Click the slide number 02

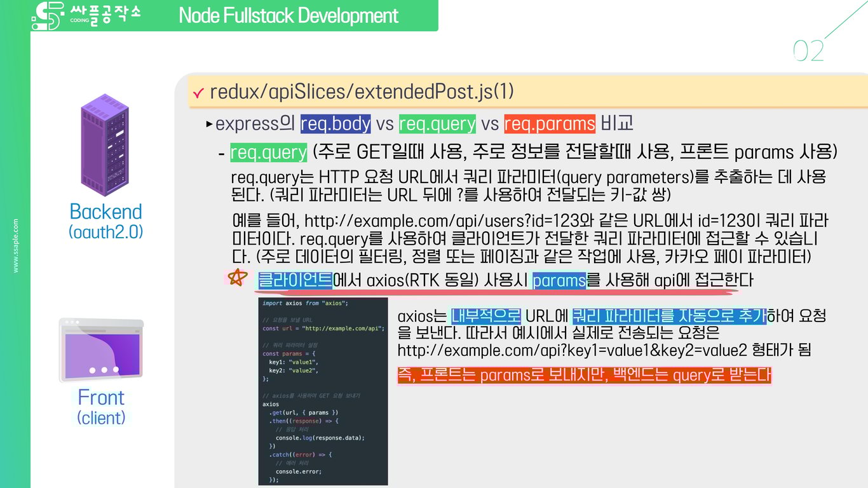pos(808,51)
